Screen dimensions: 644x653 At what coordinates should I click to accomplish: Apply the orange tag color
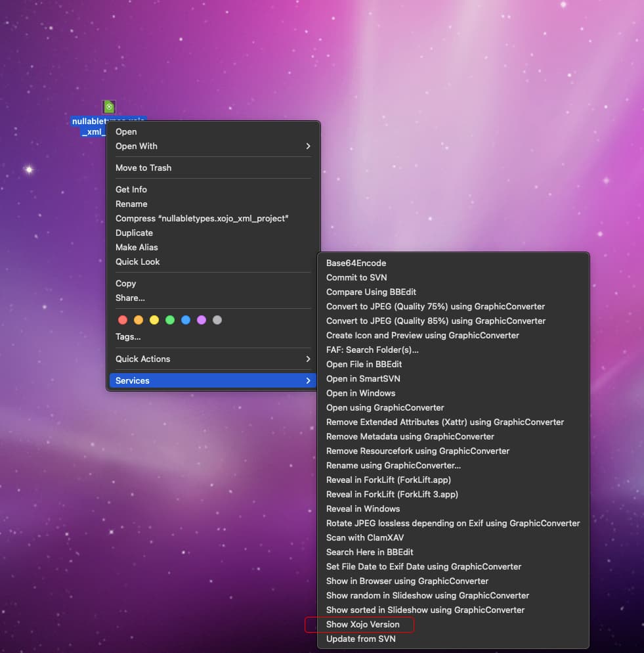pyautogui.click(x=139, y=320)
